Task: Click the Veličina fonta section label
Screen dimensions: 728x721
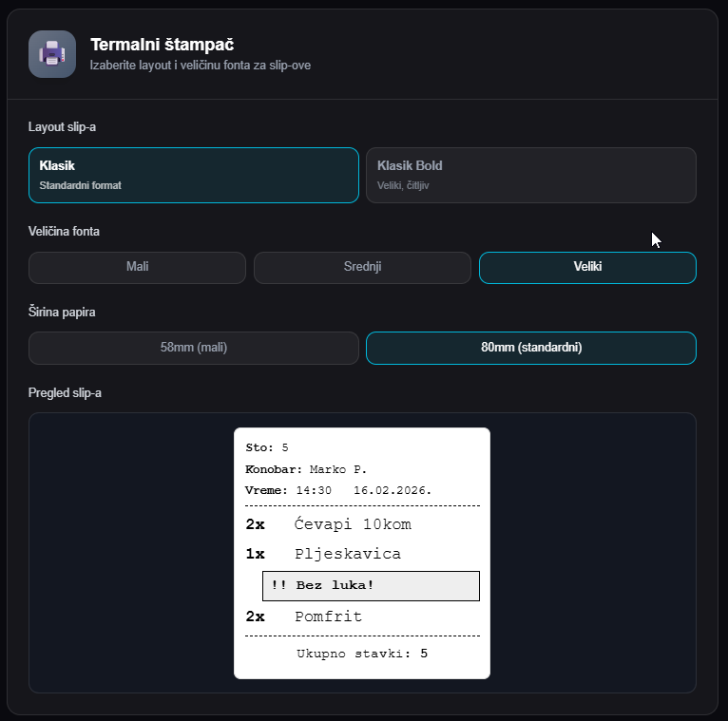Action: (x=64, y=232)
